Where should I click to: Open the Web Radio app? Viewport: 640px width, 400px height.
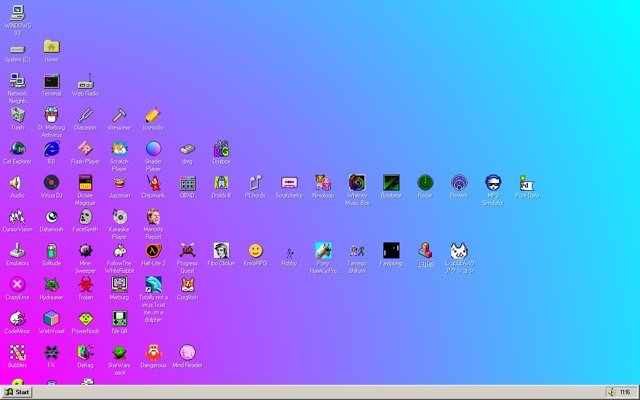point(85,81)
